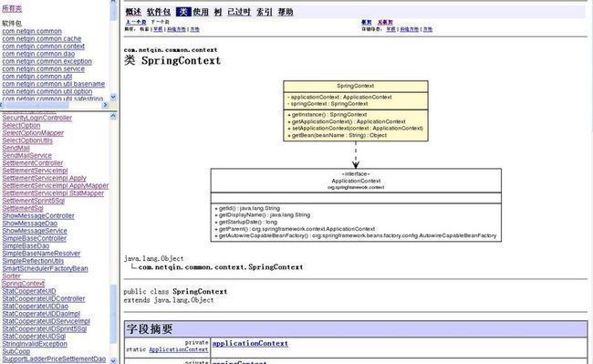
Task: Click the package list horizontal scroll-right arrow
Action: [x=105, y=105]
